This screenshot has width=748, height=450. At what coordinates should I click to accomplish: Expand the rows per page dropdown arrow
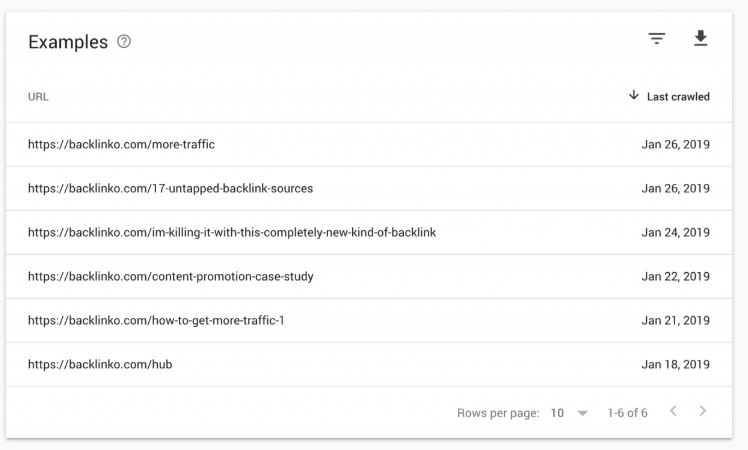tap(582, 413)
